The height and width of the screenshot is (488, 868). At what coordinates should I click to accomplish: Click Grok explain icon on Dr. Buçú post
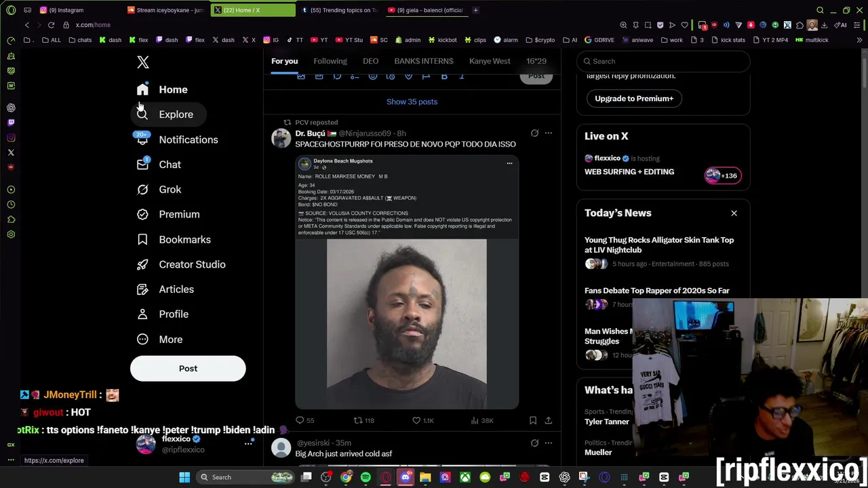click(x=534, y=134)
